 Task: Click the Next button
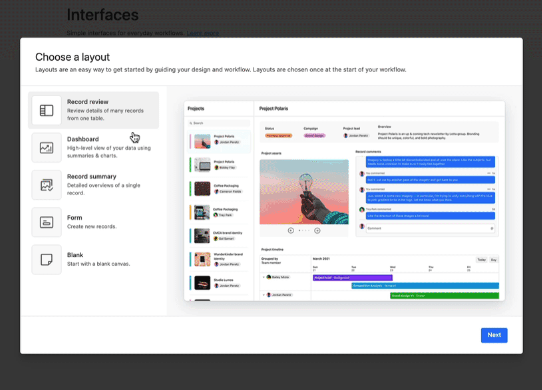tap(494, 335)
